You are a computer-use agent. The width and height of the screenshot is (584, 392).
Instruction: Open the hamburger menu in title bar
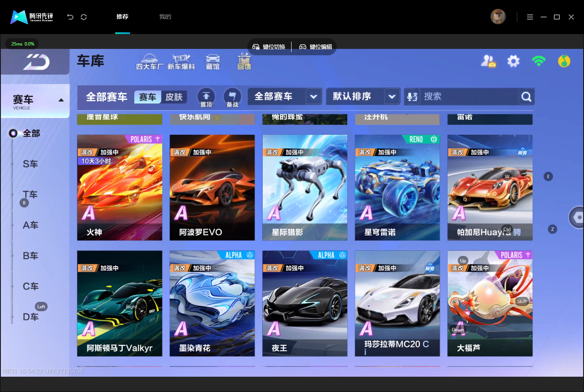coord(530,17)
